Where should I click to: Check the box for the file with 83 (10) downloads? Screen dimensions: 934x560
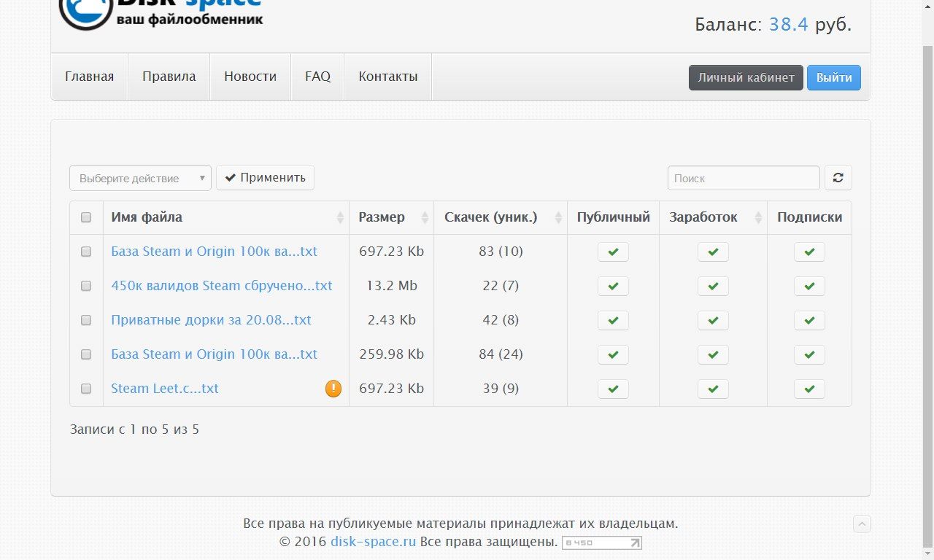tap(86, 252)
